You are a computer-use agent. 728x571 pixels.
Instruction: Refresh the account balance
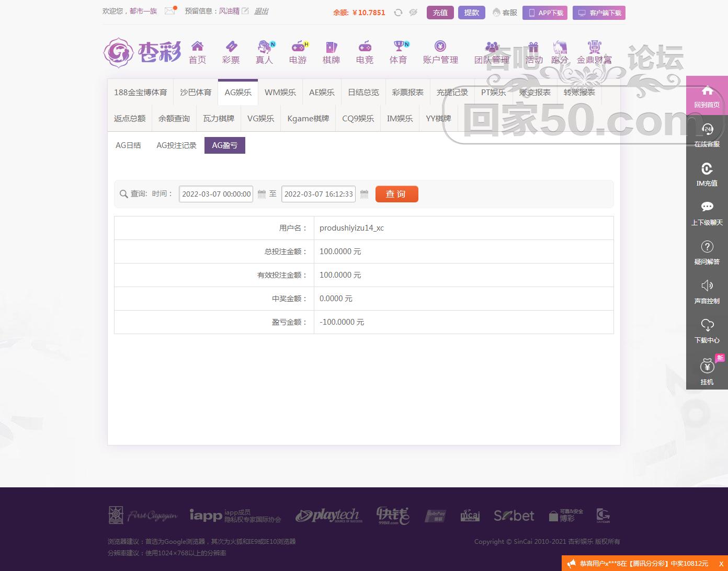pyautogui.click(x=398, y=12)
